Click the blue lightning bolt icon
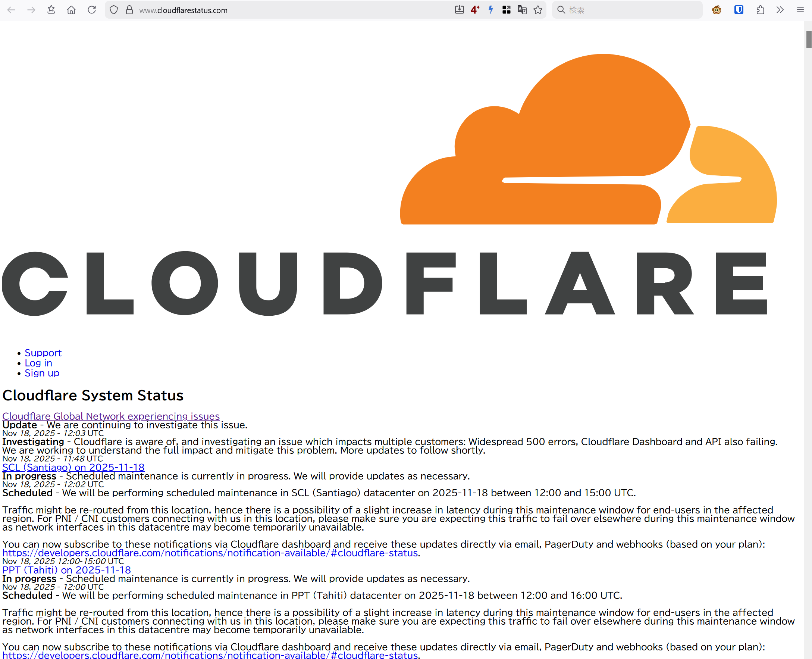The height and width of the screenshot is (659, 812). 490,10
